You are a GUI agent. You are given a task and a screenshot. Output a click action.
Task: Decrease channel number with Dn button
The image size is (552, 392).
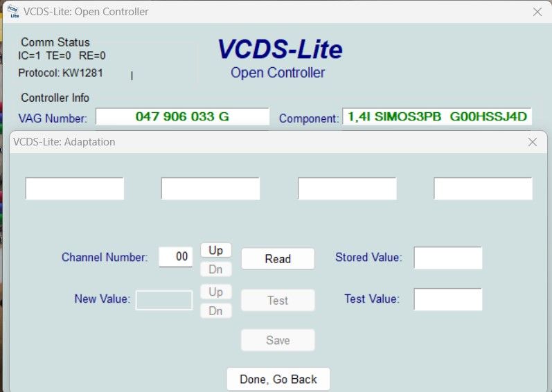pyautogui.click(x=216, y=269)
